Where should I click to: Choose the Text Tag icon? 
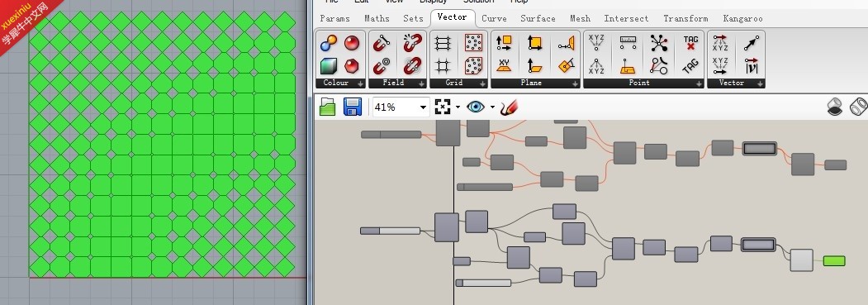tap(690, 43)
